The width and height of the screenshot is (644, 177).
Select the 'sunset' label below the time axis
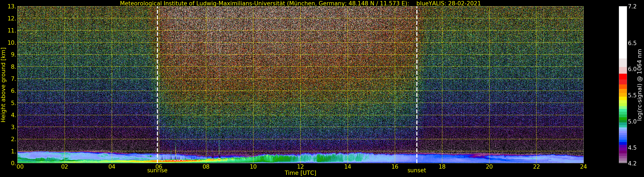[x=417, y=171]
